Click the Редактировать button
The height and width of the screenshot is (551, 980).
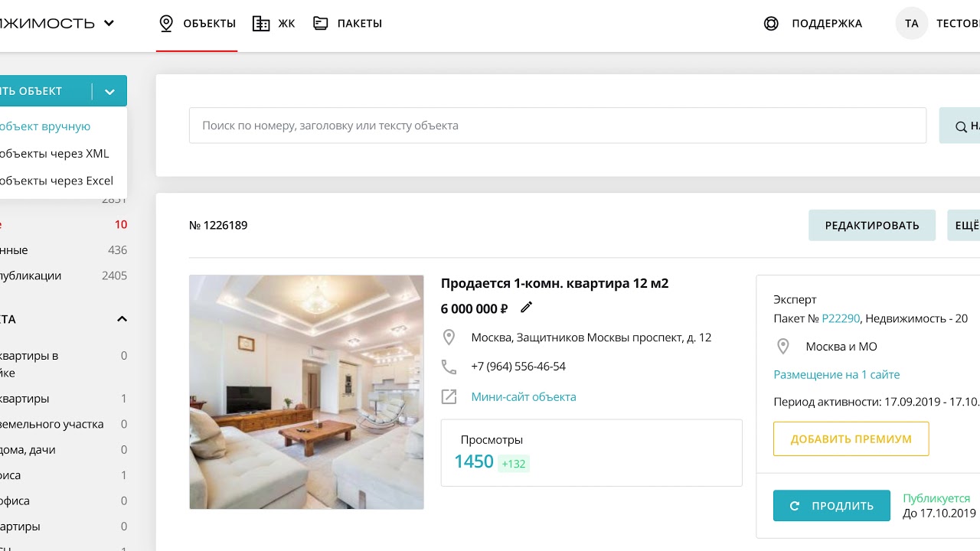872,226
